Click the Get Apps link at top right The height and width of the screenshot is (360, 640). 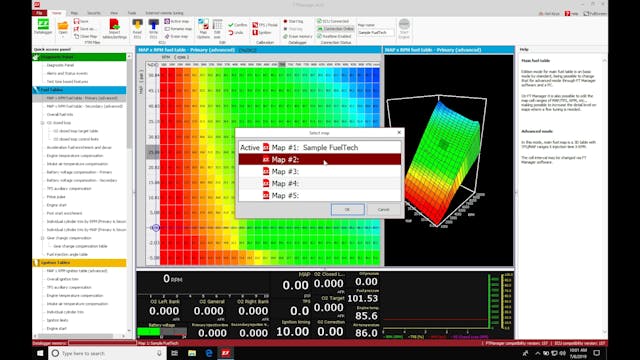(x=549, y=13)
